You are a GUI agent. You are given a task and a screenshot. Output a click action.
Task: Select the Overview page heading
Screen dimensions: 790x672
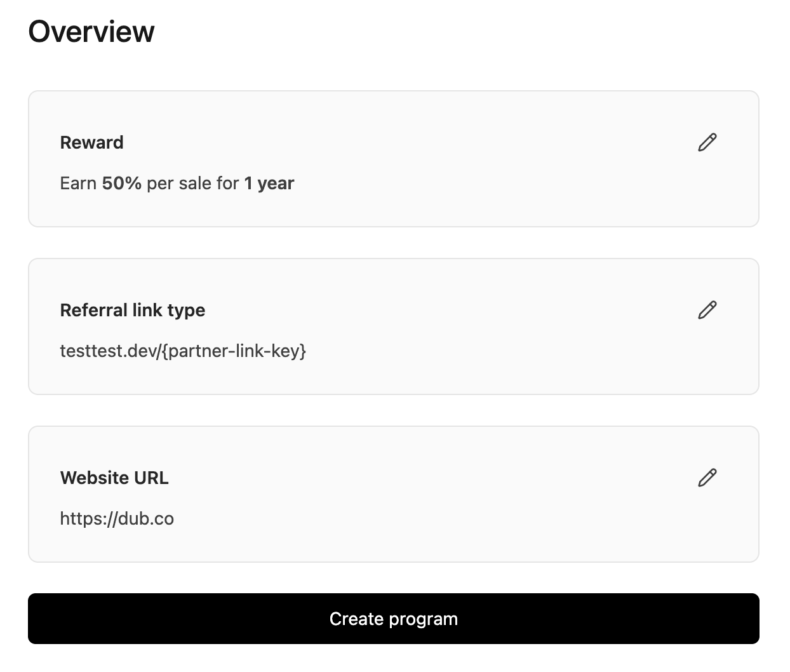click(91, 30)
